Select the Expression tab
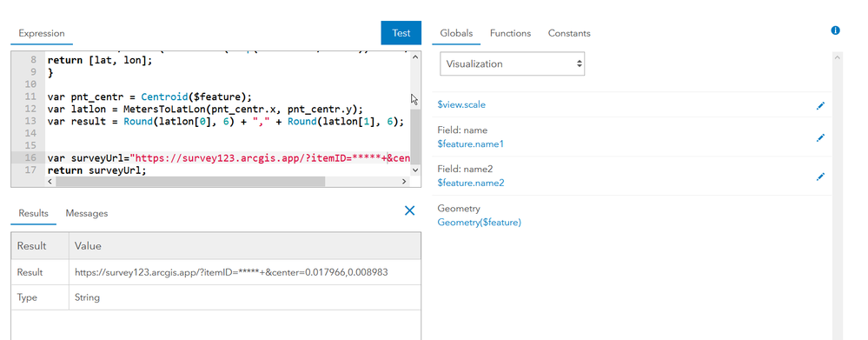Viewport: 868px width, 340px height. click(42, 33)
